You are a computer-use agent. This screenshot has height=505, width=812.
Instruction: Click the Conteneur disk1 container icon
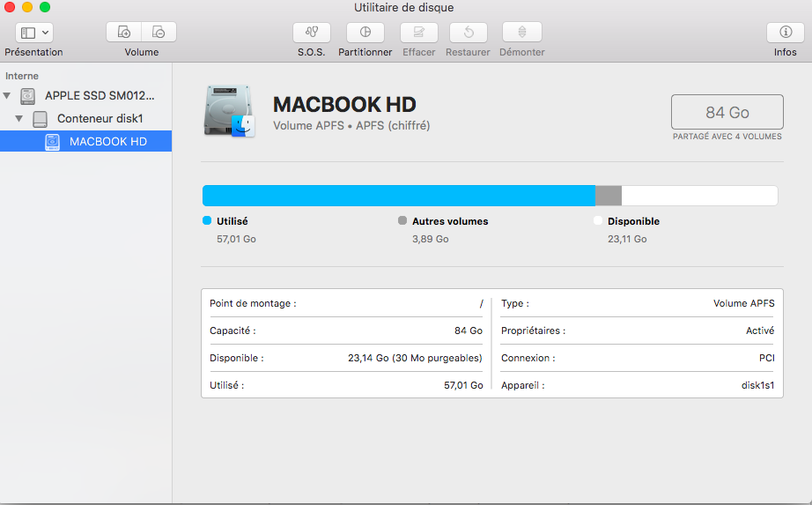click(x=40, y=119)
